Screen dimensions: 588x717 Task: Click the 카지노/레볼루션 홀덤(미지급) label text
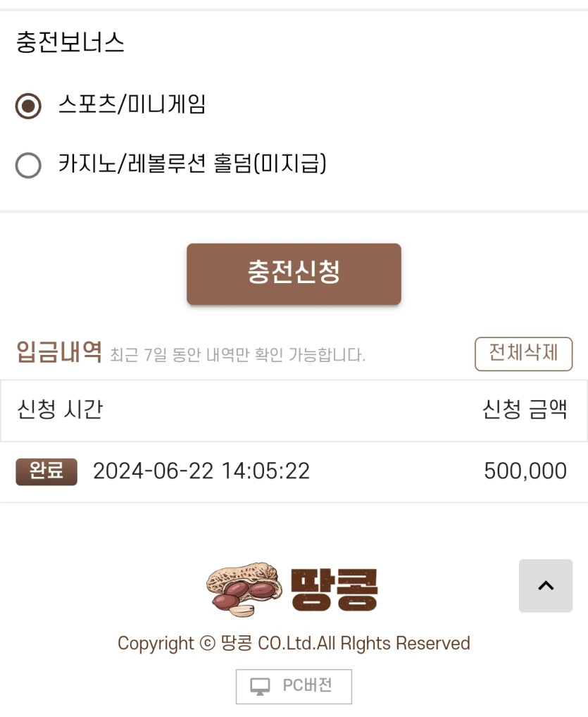click(192, 165)
